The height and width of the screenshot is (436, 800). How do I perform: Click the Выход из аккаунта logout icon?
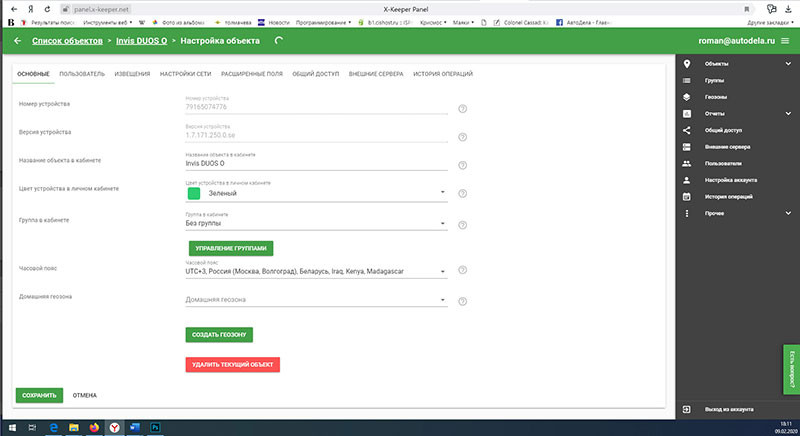[x=687, y=410]
